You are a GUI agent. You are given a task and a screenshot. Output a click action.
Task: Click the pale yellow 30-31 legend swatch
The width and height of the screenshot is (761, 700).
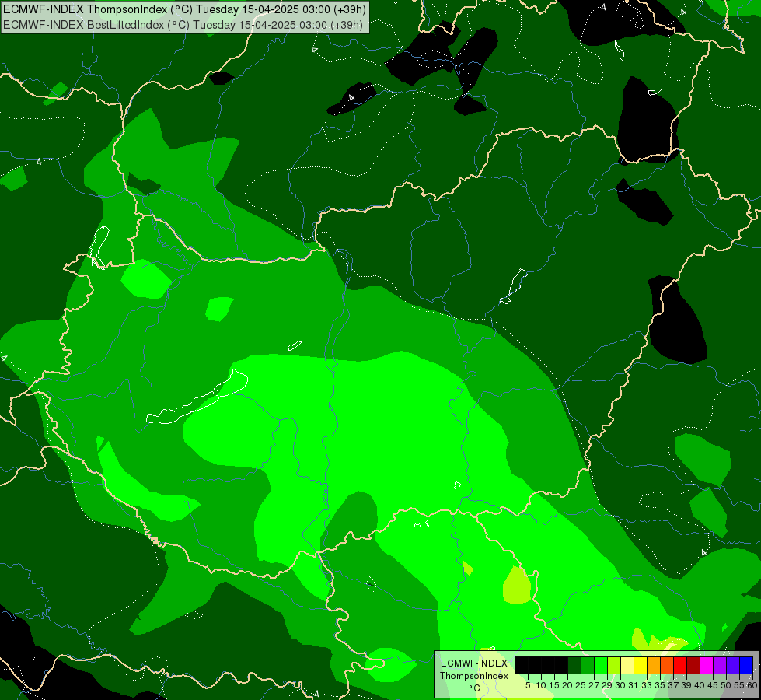[x=627, y=665]
